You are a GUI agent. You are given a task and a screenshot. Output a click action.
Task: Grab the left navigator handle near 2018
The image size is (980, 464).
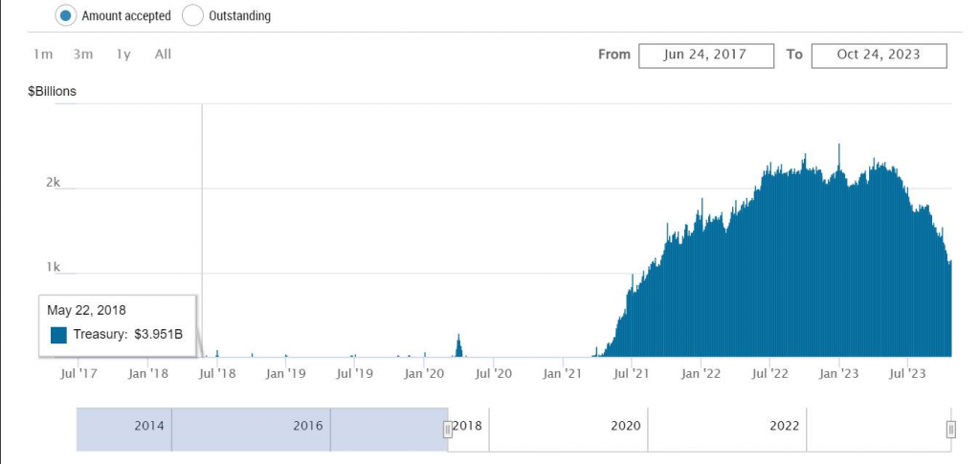click(447, 430)
